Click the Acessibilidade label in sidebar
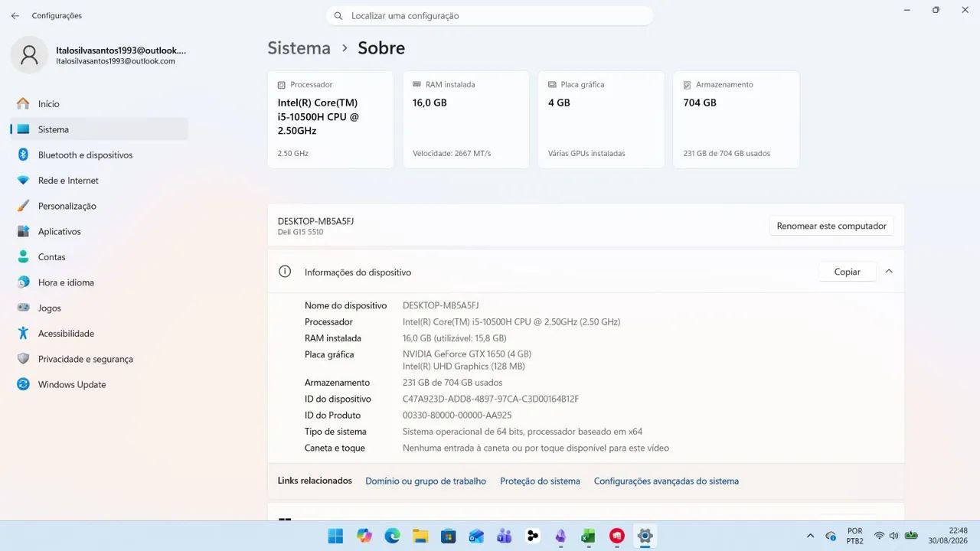 coord(66,334)
